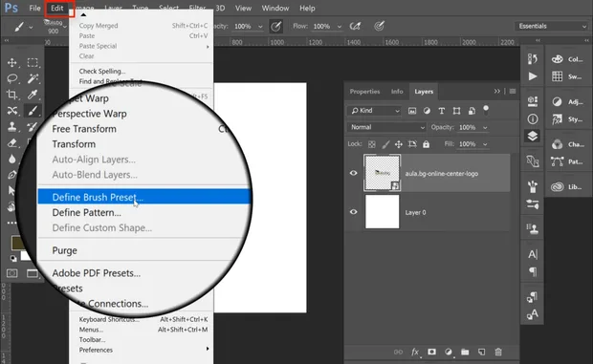
Task: Select the Blur droplet tool
Action: coord(12,159)
